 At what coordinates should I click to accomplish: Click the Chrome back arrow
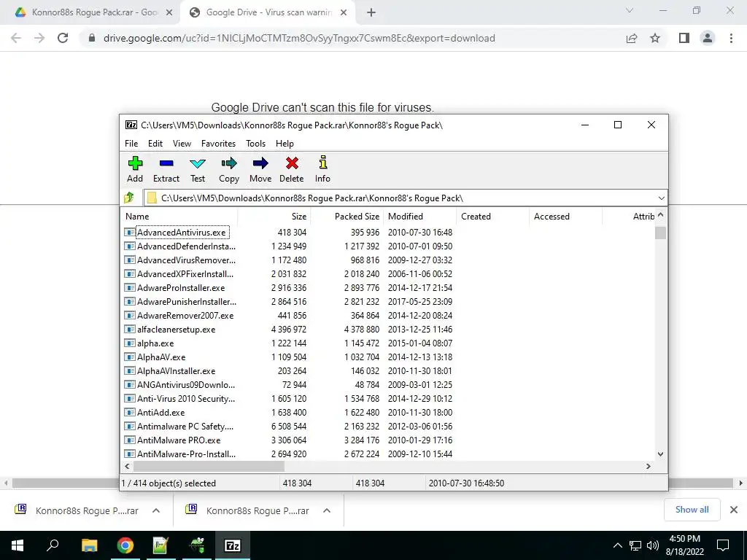tap(16, 38)
